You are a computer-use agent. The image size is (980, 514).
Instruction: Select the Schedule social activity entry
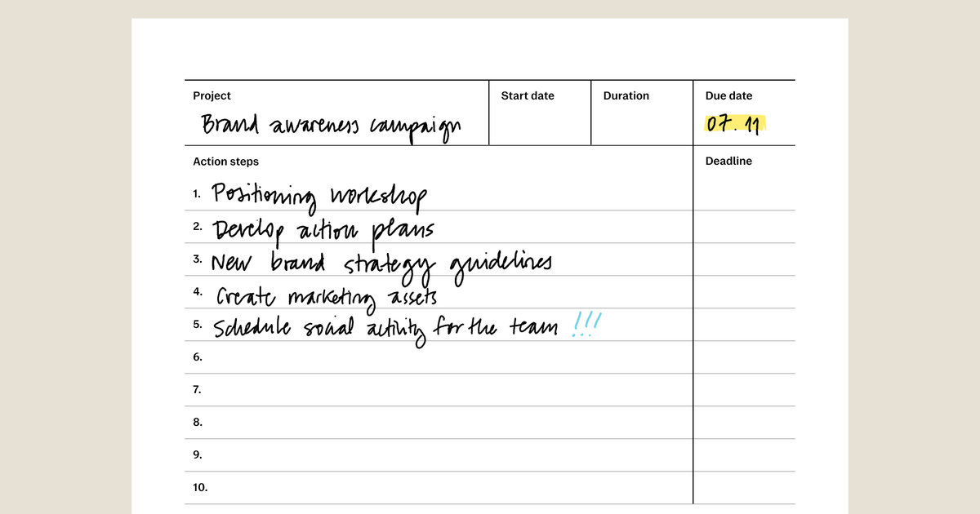[x=384, y=325]
